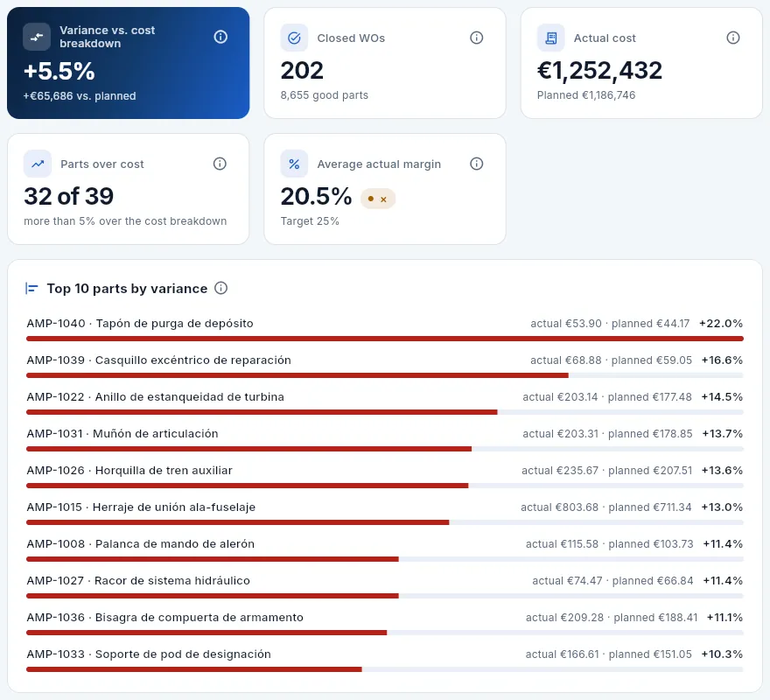The image size is (770, 700).
Task: Click info icon on Actual cost card
Action: coord(732,38)
